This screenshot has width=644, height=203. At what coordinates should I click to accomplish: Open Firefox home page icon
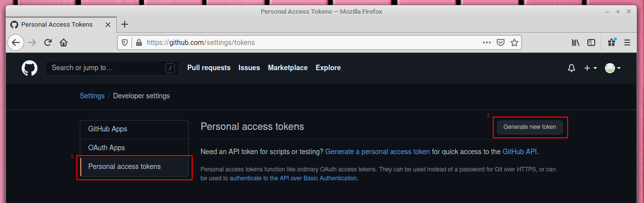click(x=64, y=42)
